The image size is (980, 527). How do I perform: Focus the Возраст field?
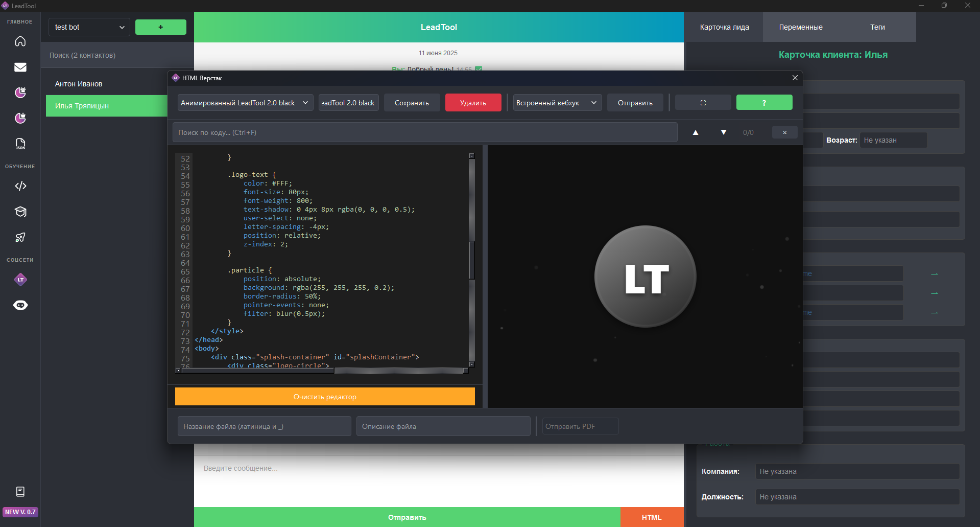[x=894, y=140]
